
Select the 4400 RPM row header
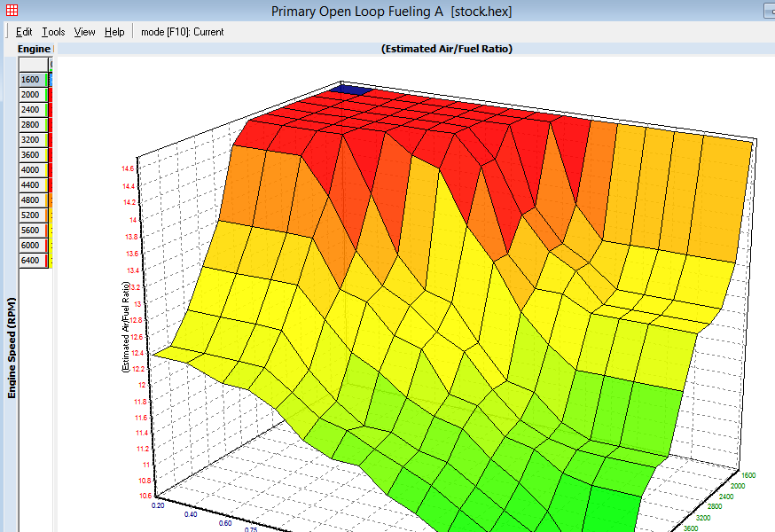(30, 185)
